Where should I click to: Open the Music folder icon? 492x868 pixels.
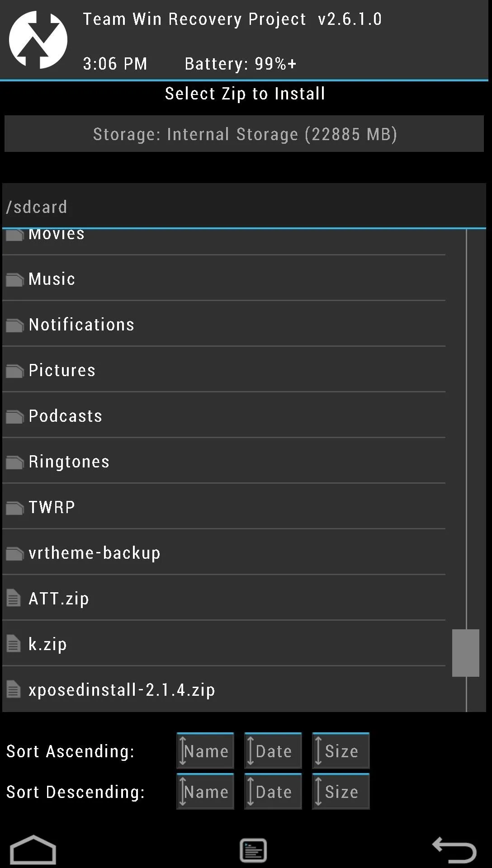14,279
